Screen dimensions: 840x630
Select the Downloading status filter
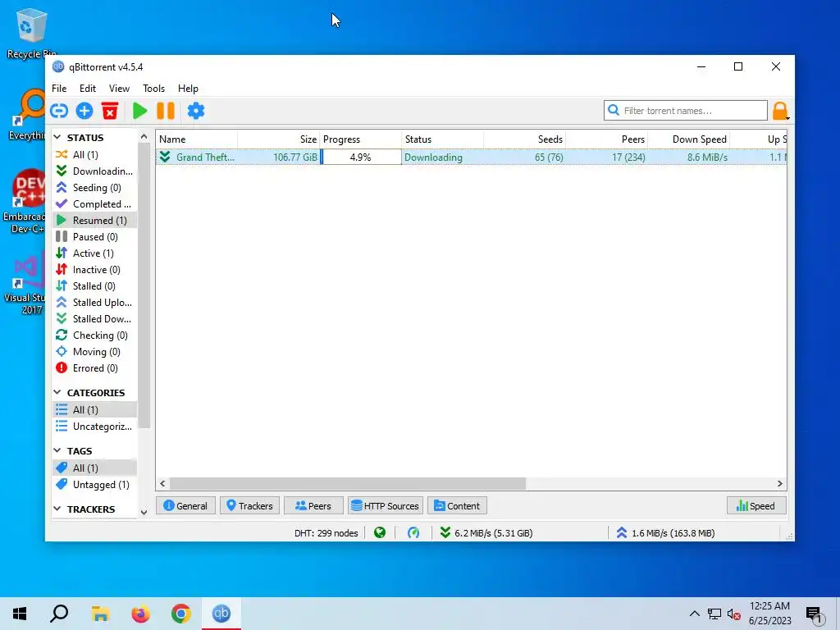pos(94,171)
